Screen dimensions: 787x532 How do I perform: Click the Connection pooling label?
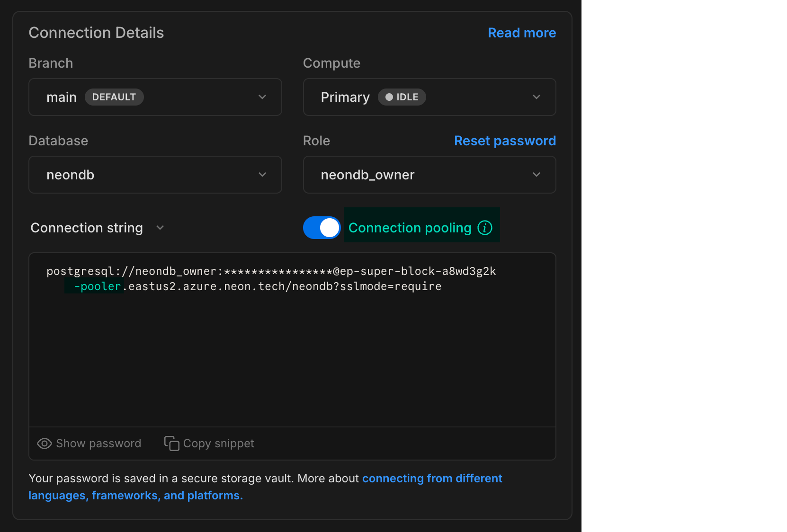410,228
